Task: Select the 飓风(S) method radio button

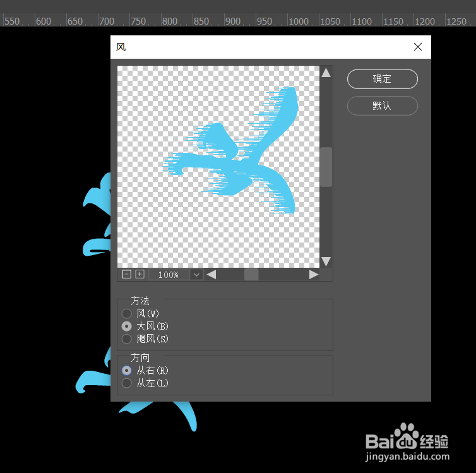Action: [x=127, y=339]
